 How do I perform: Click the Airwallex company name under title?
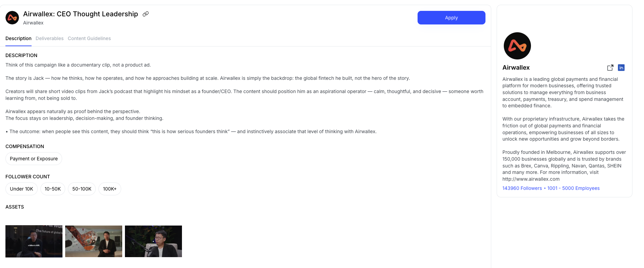point(33,23)
